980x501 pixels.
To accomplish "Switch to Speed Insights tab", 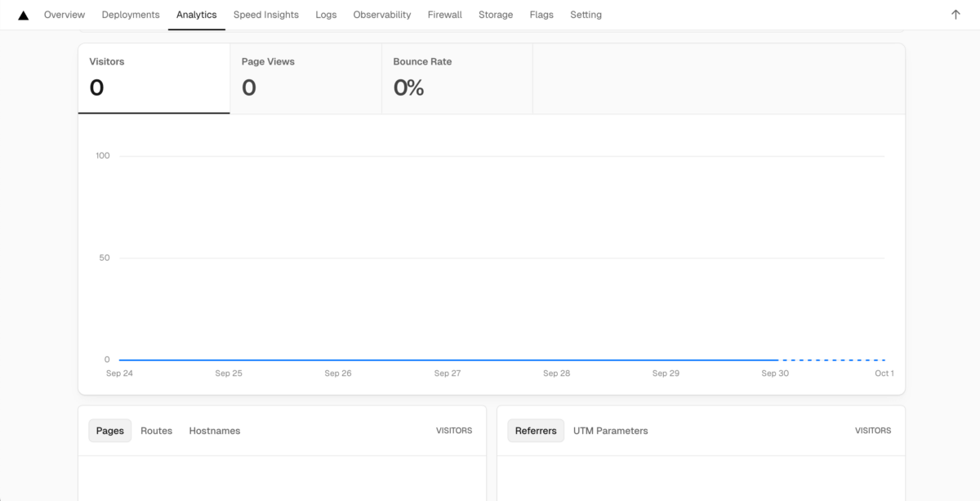I will [x=266, y=15].
